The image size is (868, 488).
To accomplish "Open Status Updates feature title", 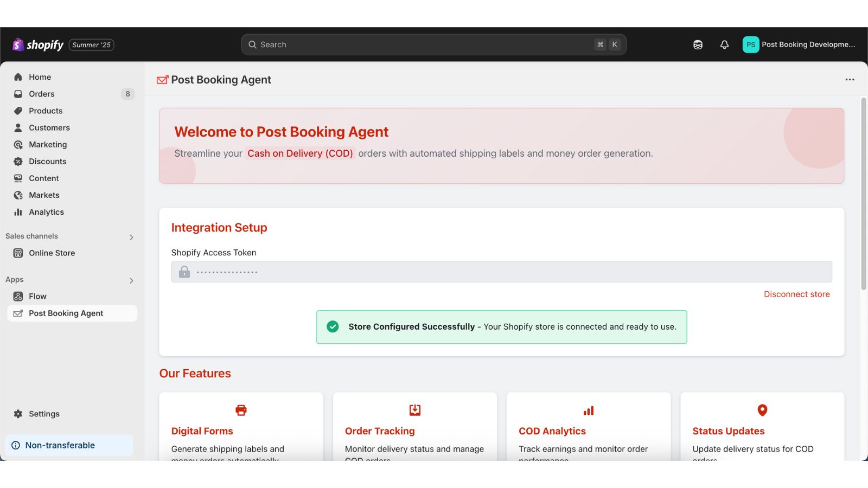I will pyautogui.click(x=729, y=431).
